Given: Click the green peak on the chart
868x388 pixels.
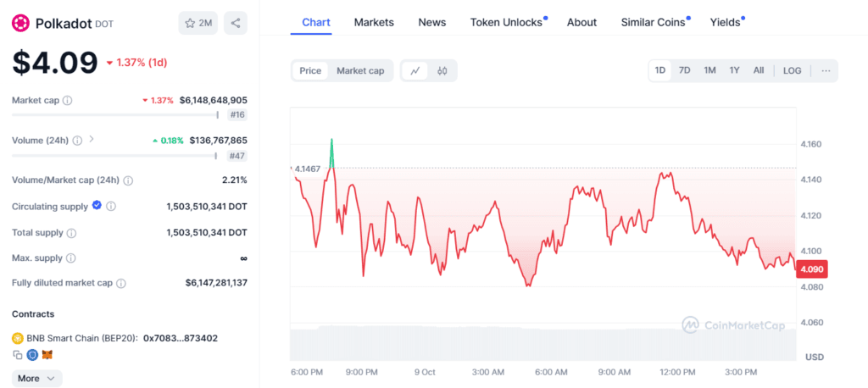Looking at the screenshot, I should point(331,153).
